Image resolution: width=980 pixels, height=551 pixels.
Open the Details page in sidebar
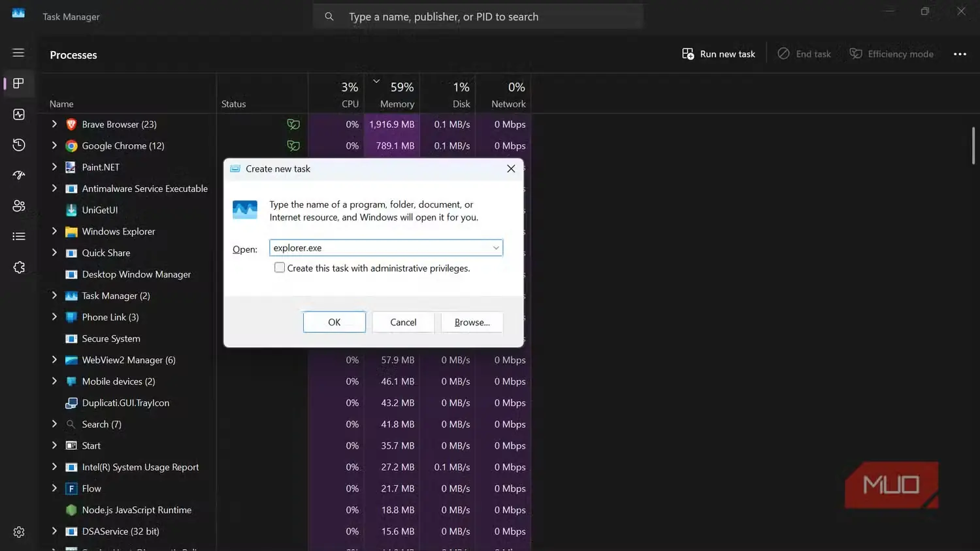pyautogui.click(x=18, y=236)
